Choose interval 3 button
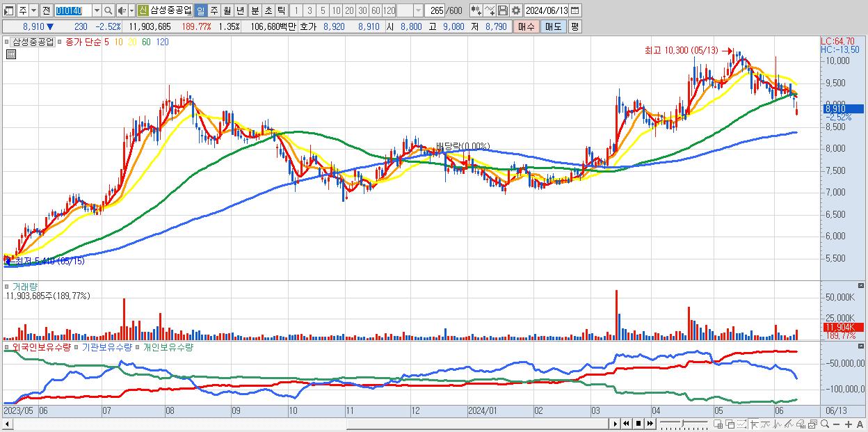The width and height of the screenshot is (868, 432). pos(310,11)
